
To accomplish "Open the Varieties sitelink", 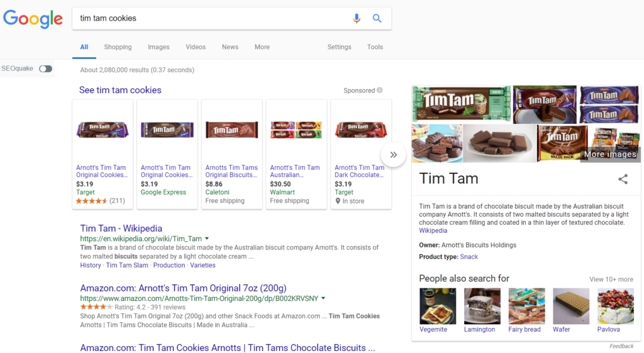I will (x=203, y=265).
